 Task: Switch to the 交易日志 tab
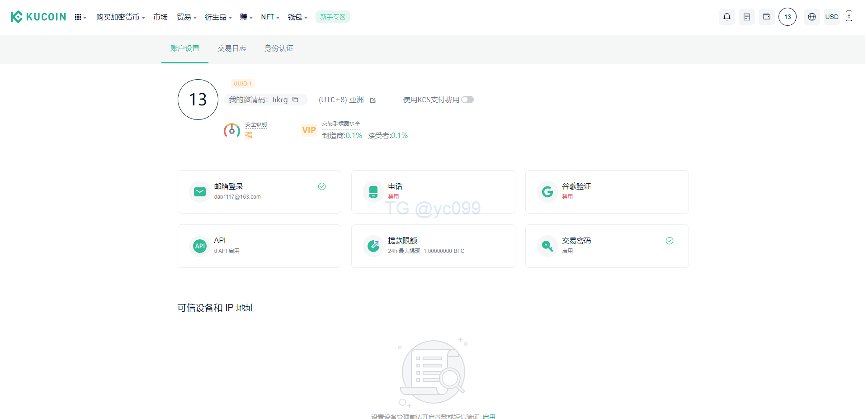click(x=231, y=48)
